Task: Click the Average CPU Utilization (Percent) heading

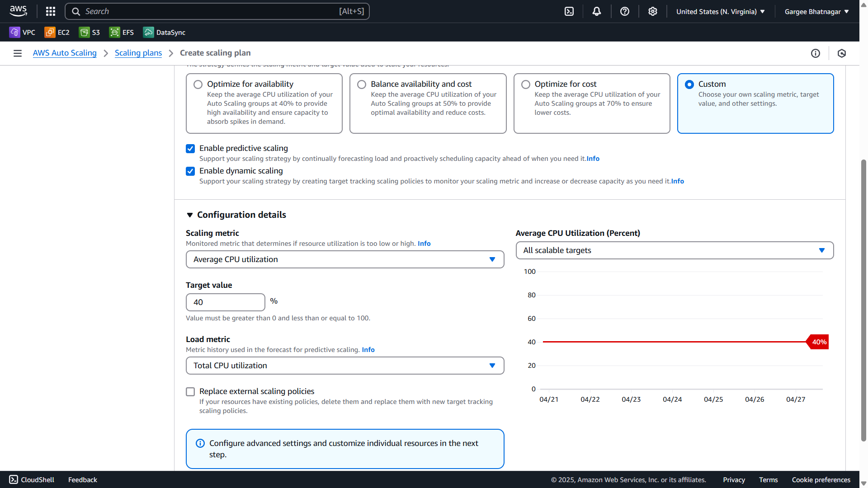Action: [578, 233]
